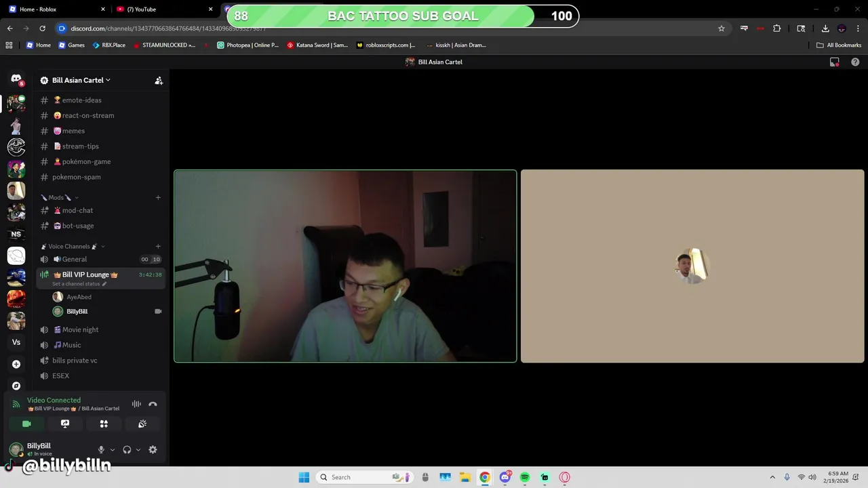
Task: Open Chrome downloads icon
Action: (825, 28)
